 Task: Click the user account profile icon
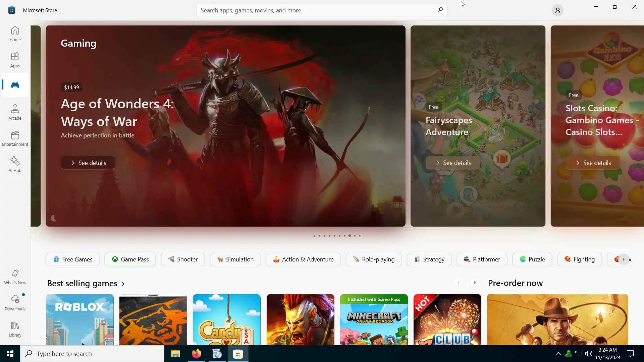click(557, 10)
